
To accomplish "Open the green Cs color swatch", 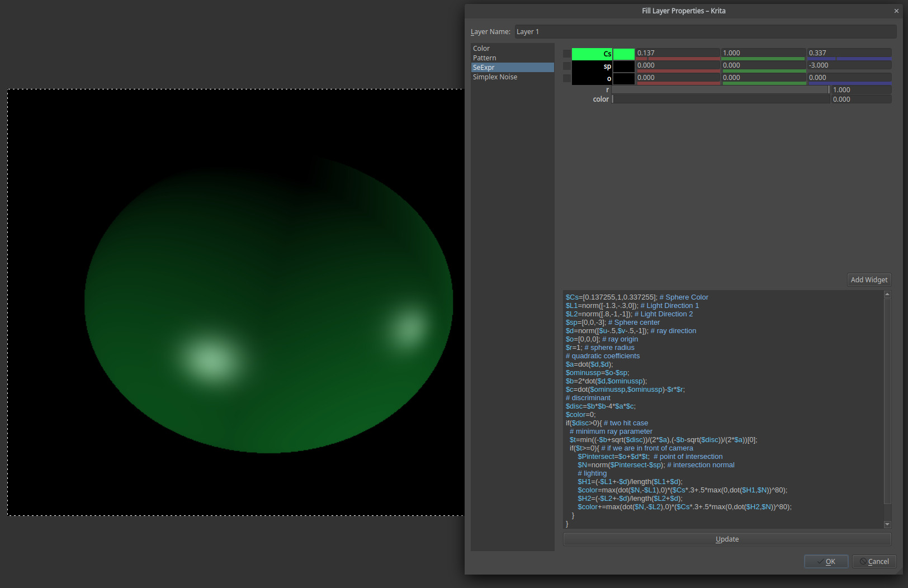I will click(623, 54).
